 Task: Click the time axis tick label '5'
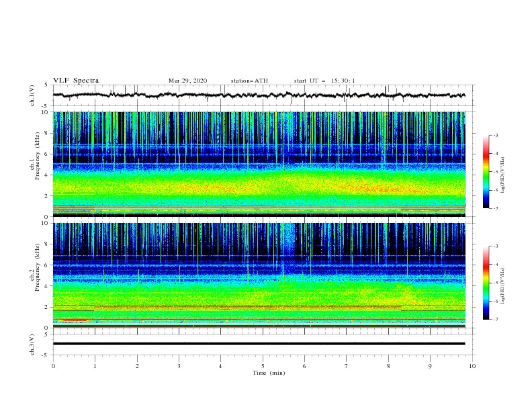coord(263,366)
